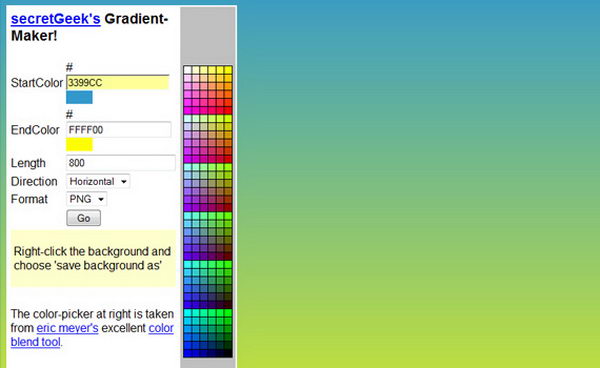Pick pure red, last cell of the first color block
The width and height of the screenshot is (600, 368).
[228, 110]
